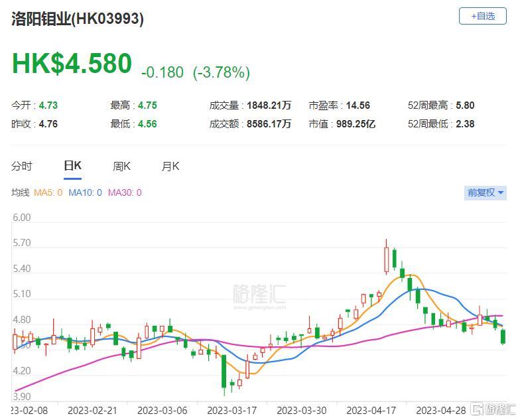Toggle the MA5 moving average legend
Screen dimensions: 520x420
pyautogui.click(x=48, y=192)
